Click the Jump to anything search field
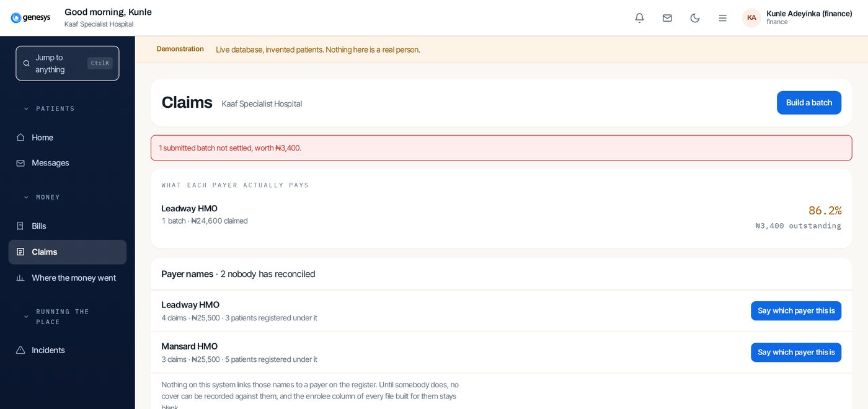This screenshot has width=868, height=409. (68, 63)
